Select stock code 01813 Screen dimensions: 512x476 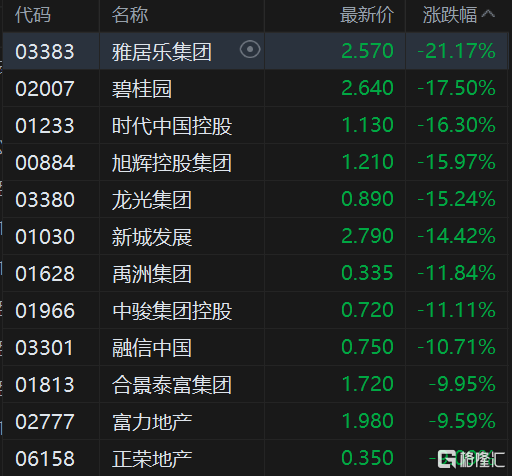point(45,385)
